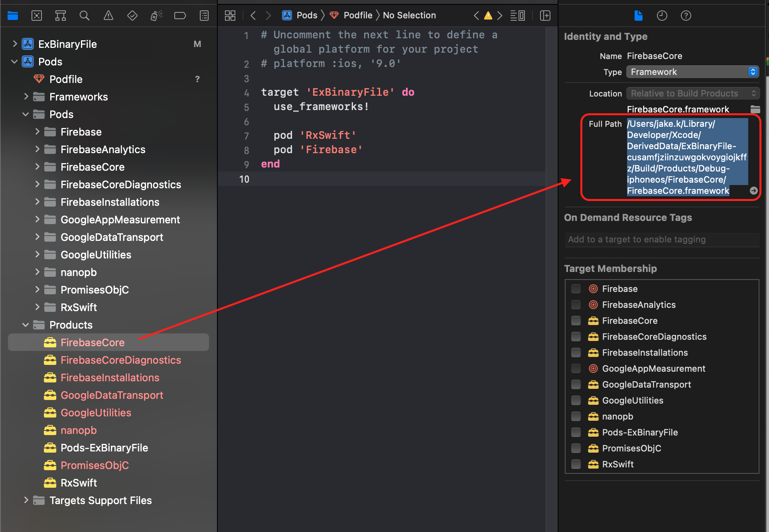This screenshot has width=769, height=532.
Task: Choose file location via folder button
Action: (x=755, y=109)
